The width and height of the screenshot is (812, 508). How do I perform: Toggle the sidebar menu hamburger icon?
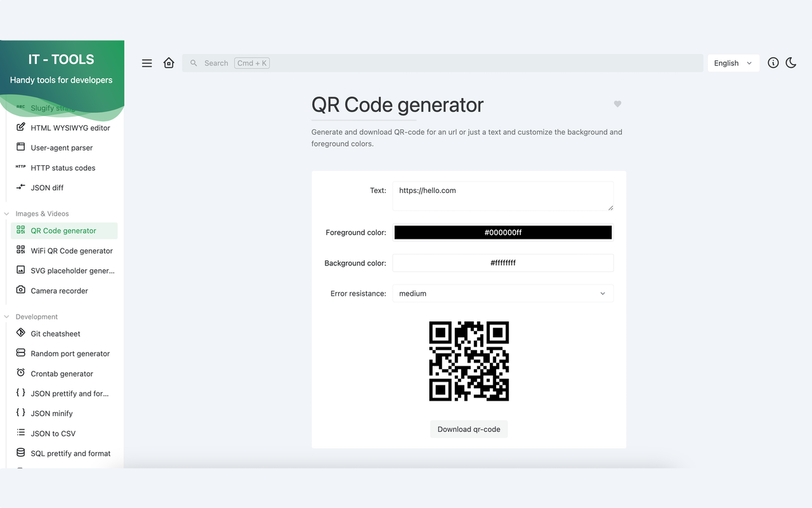pyautogui.click(x=147, y=63)
